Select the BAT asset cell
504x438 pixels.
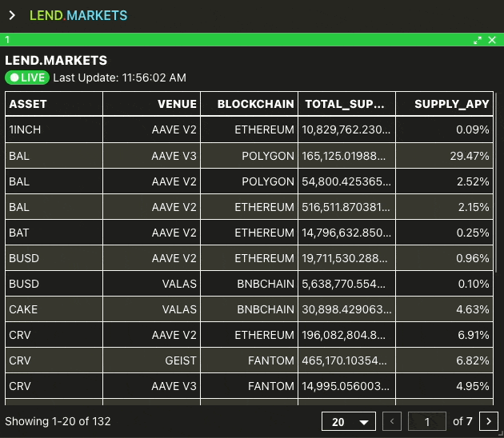point(54,233)
